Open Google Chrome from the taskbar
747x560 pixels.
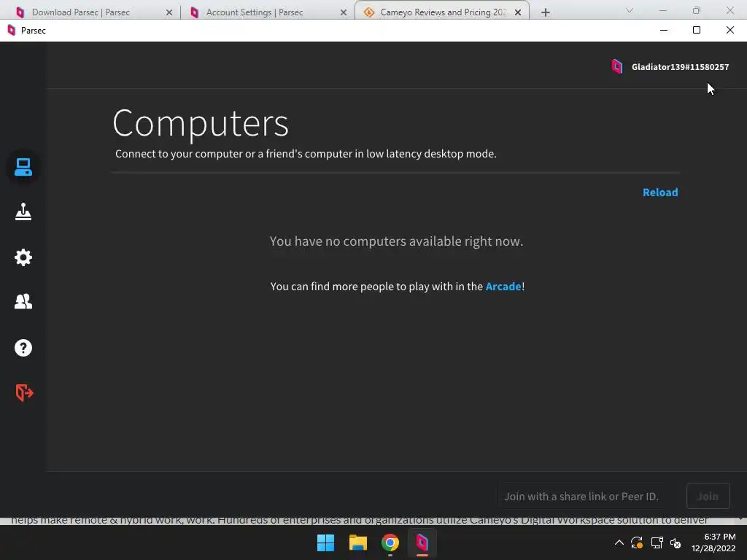pyautogui.click(x=390, y=542)
